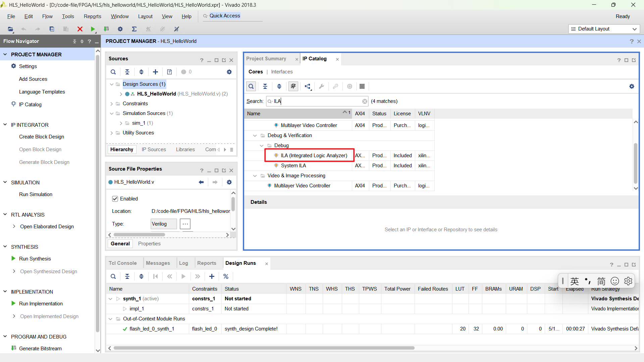Expand Open Synthesized Design
Screen dimensions: 644x362
point(14,271)
